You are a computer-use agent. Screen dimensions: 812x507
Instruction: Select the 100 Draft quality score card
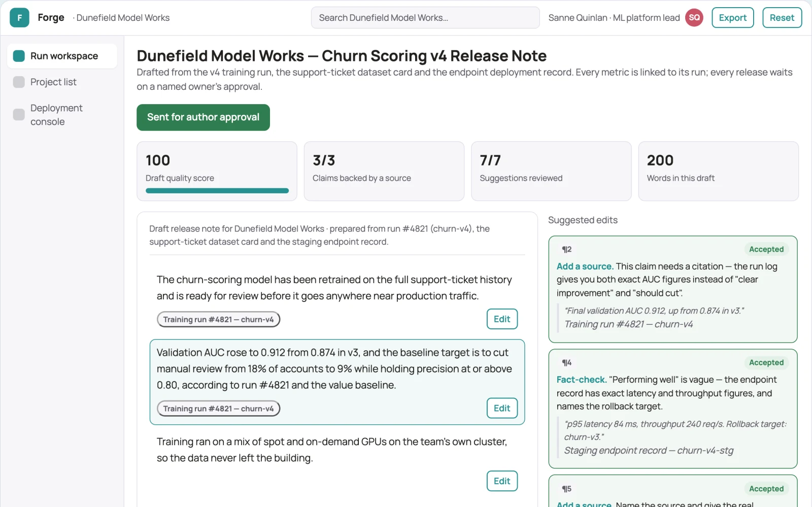click(x=217, y=171)
